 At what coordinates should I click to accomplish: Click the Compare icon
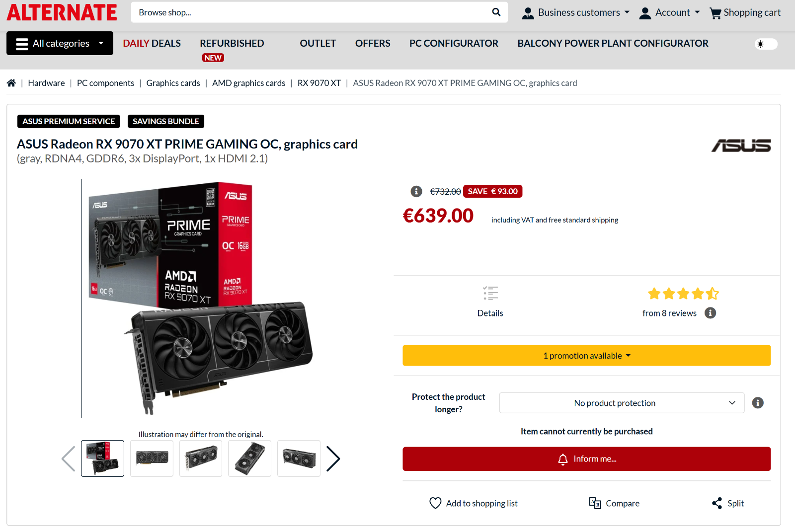(595, 503)
